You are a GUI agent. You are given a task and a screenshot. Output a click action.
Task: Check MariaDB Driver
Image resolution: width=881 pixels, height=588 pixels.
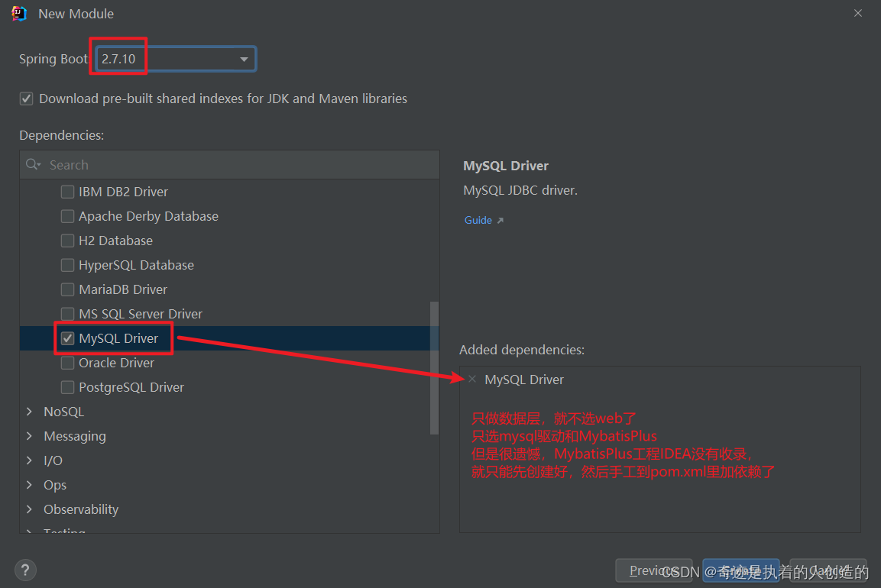click(x=67, y=289)
